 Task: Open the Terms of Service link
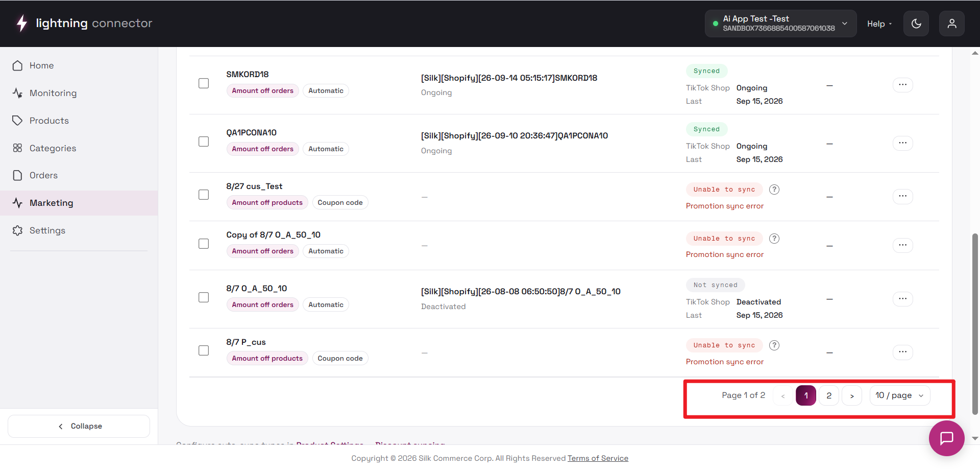(x=598, y=458)
